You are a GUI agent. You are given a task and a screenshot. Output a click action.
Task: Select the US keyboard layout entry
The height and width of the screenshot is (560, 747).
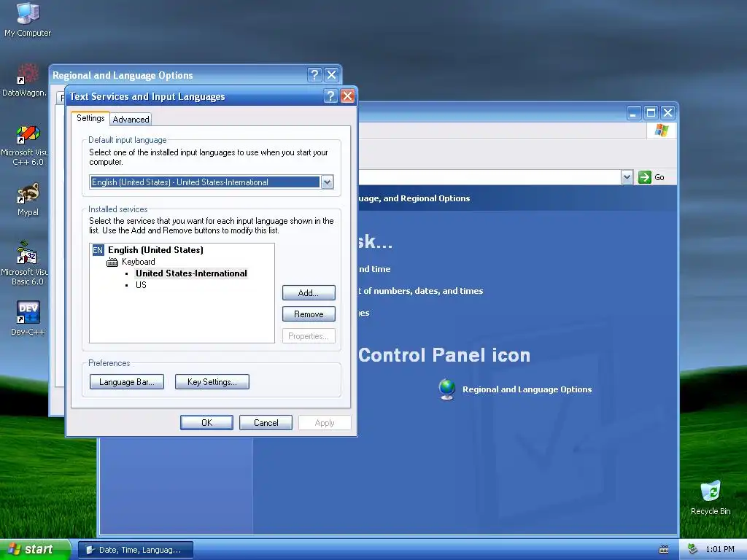click(141, 285)
